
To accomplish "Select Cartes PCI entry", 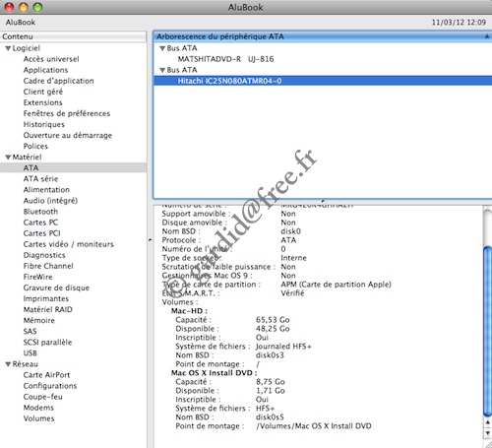I will pos(42,233).
